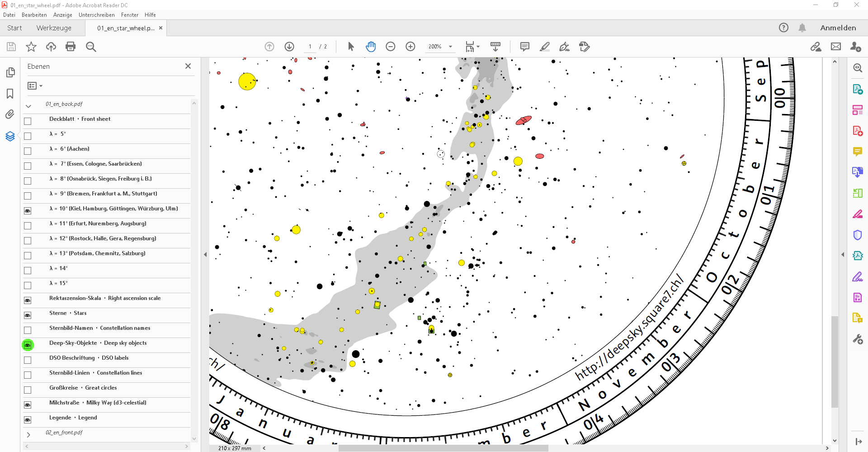Click the share with others person icon
The height and width of the screenshot is (452, 868).
[855, 47]
